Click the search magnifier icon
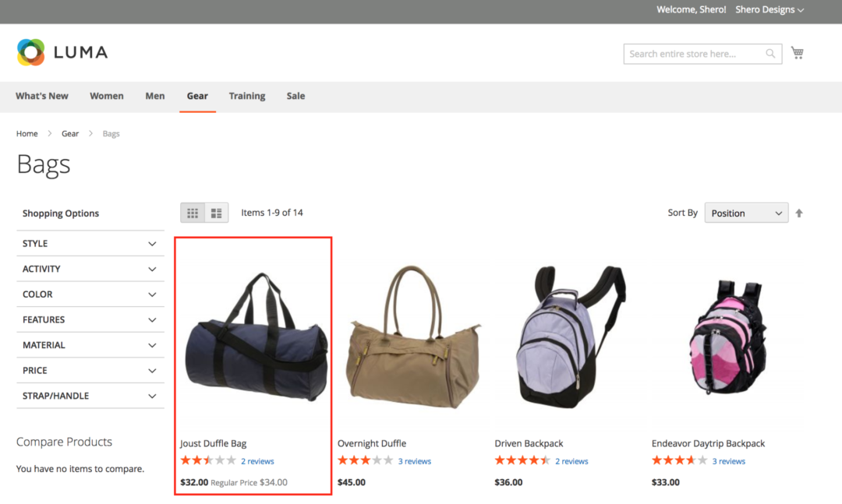Image resolution: width=842 pixels, height=504 pixels. click(x=770, y=53)
